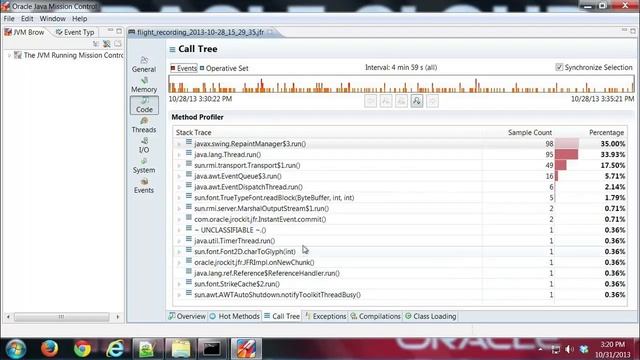640x360 pixels.
Task: Open the Window menu
Action: point(53,19)
